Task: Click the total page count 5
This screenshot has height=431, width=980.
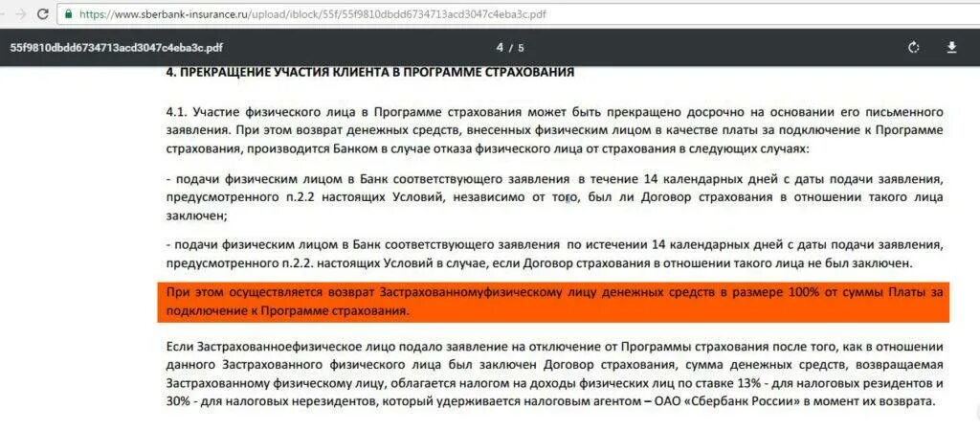Action: click(521, 48)
